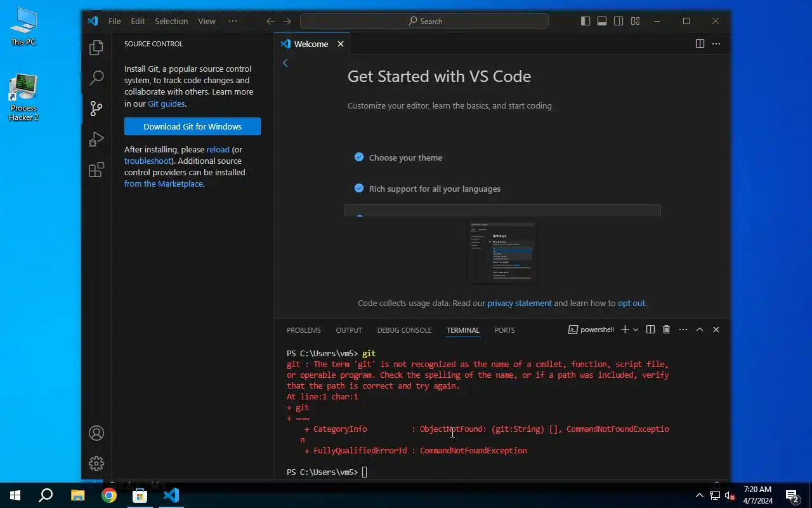Toggle the Secondary Side Bar layout icon
The image size is (812, 508).
pos(619,21)
